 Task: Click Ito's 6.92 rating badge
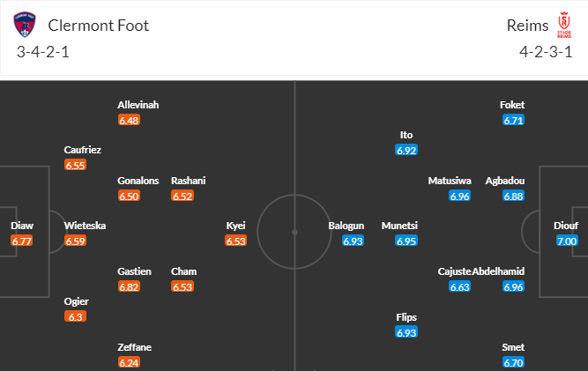click(406, 151)
